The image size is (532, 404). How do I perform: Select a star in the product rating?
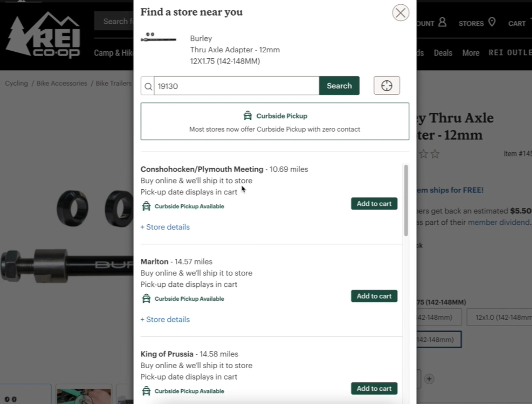[424, 154]
